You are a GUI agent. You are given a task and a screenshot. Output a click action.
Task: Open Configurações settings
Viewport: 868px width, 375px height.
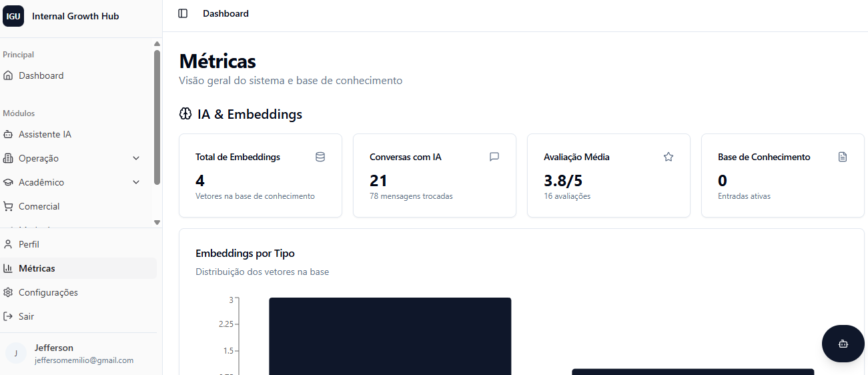point(47,292)
